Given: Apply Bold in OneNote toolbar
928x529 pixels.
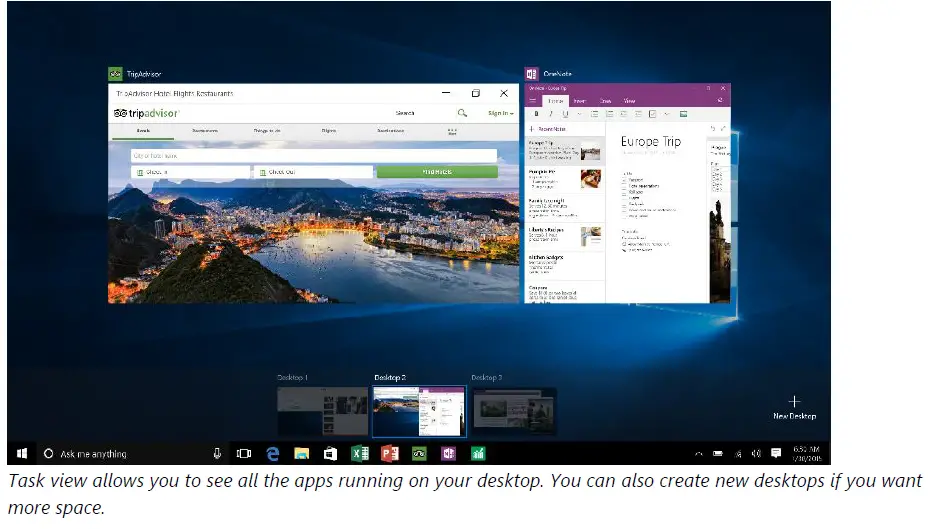Looking at the screenshot, I should [536, 114].
